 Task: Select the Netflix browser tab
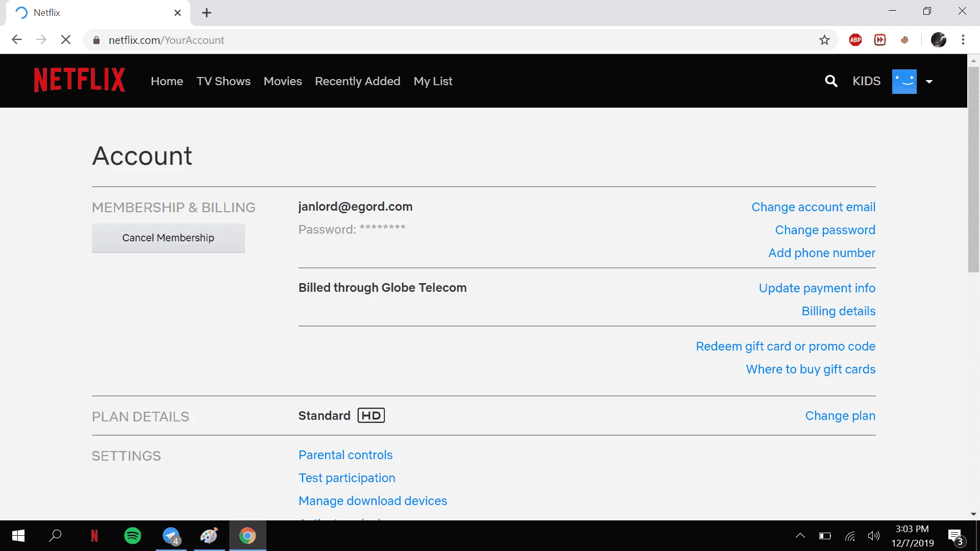98,13
